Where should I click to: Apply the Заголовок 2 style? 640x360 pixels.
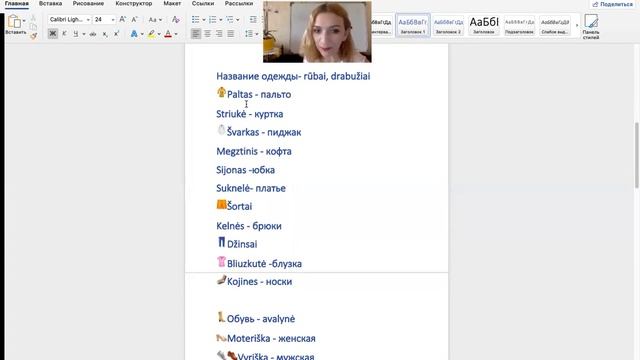click(x=448, y=25)
